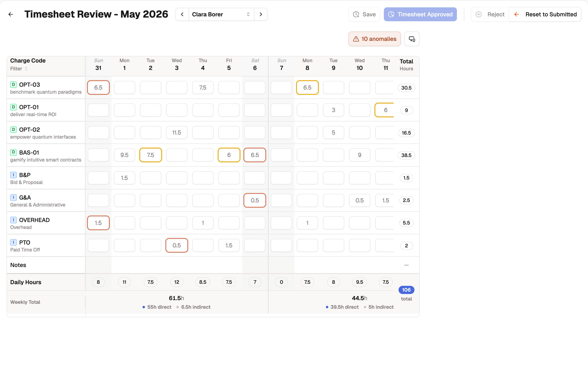Click BAS-01 total hours 38.5
588x368 pixels.
[x=406, y=155]
